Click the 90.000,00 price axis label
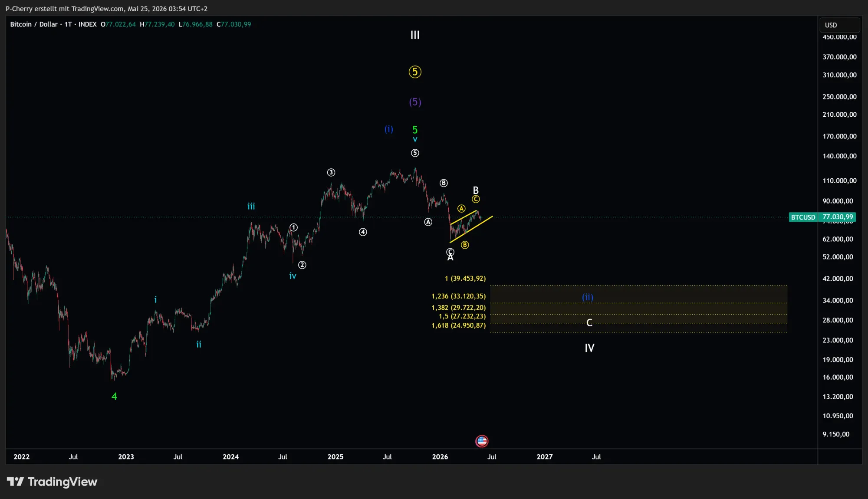This screenshot has height=499, width=868. pos(838,201)
